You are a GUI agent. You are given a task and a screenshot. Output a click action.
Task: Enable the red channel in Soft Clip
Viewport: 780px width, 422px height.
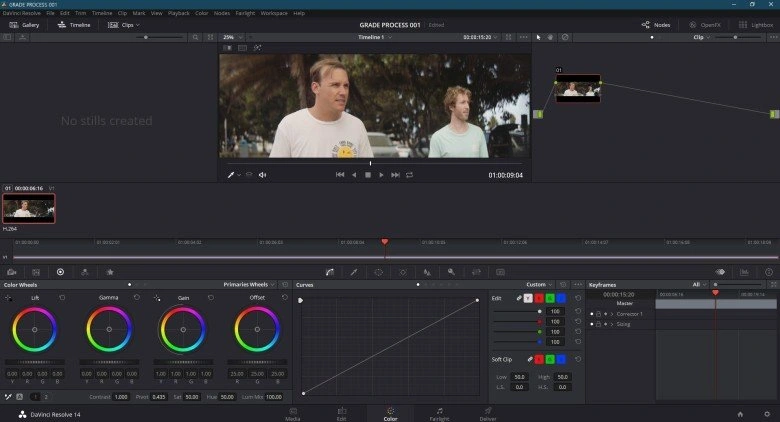(540, 359)
